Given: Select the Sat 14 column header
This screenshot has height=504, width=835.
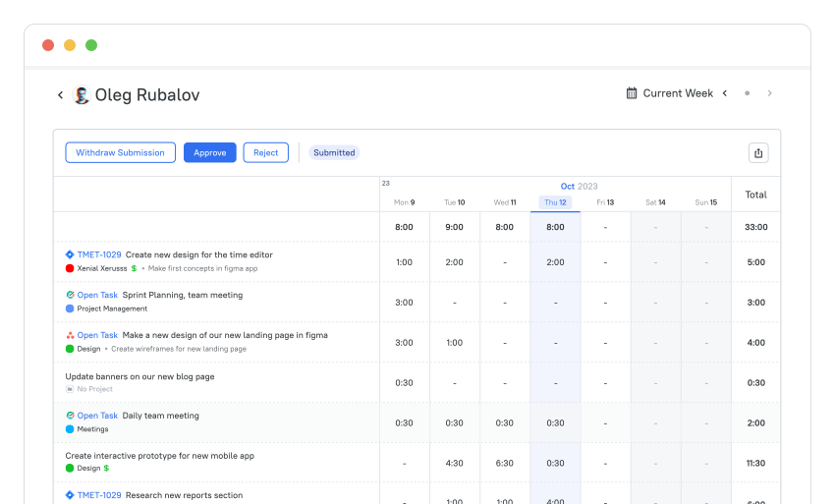Looking at the screenshot, I should 655,202.
